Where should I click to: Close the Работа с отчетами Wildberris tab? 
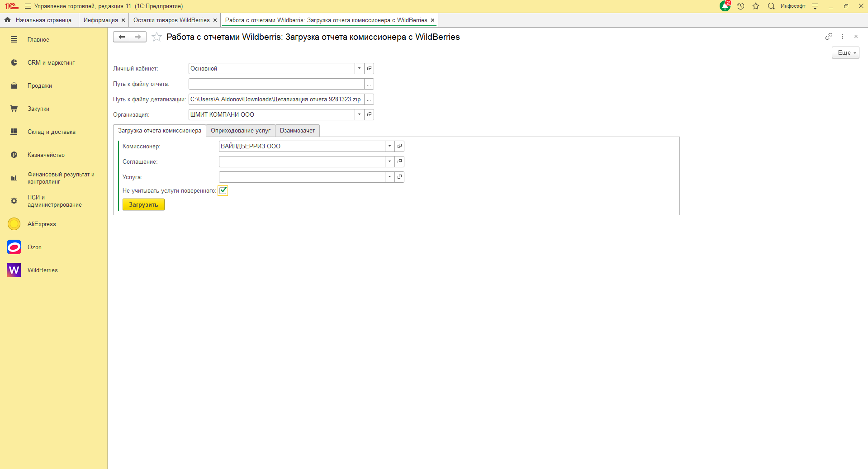click(x=432, y=20)
